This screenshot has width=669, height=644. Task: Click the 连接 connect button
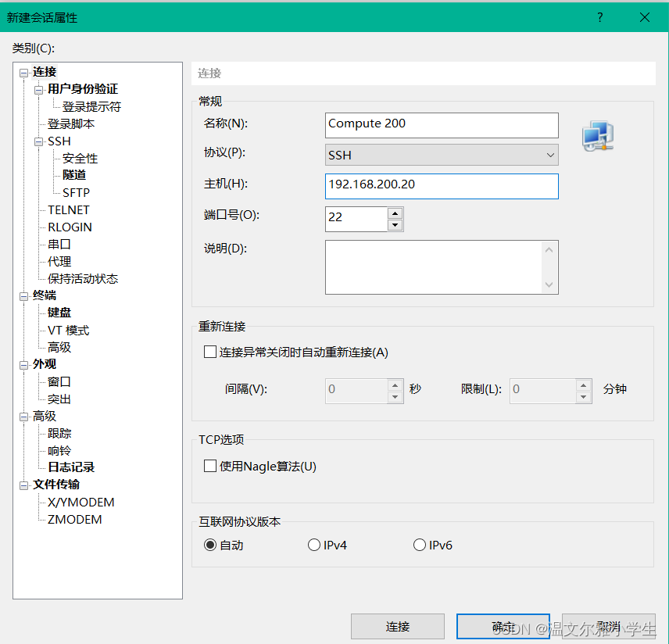(x=397, y=626)
